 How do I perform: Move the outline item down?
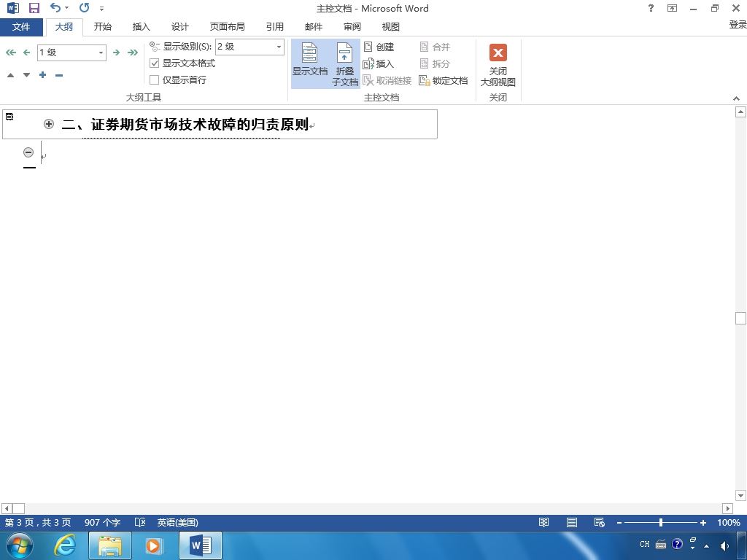27,75
